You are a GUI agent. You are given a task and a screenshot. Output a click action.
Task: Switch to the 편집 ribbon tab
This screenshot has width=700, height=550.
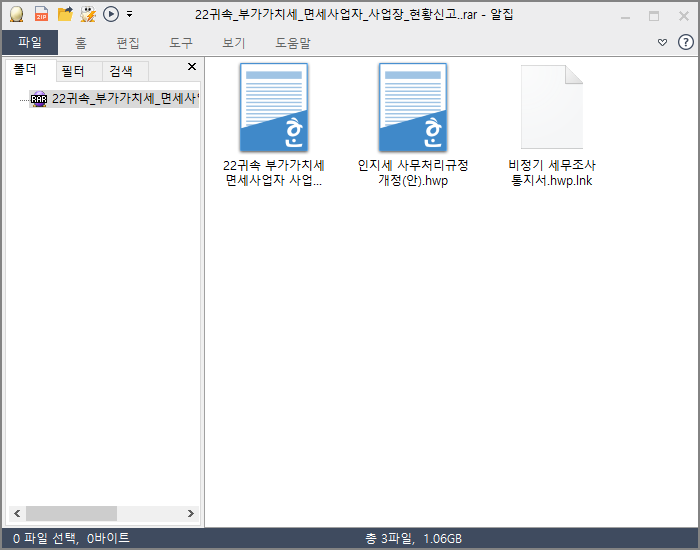[128, 43]
